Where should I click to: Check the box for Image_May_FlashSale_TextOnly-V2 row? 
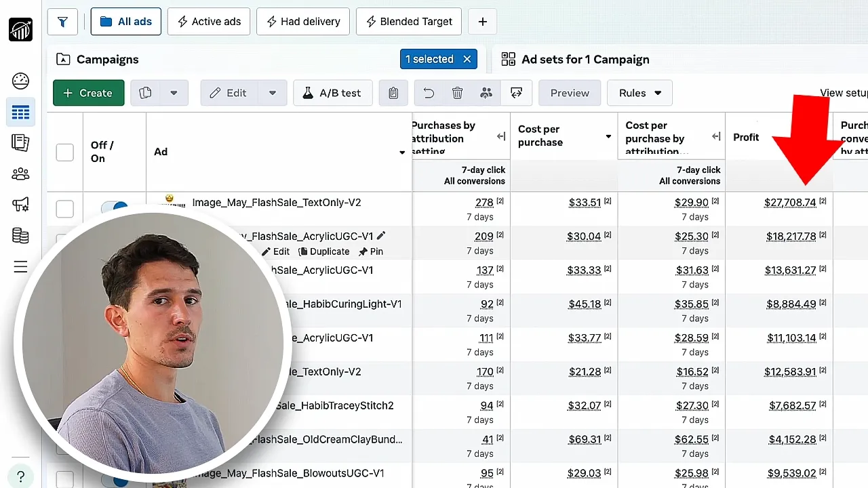[64, 209]
